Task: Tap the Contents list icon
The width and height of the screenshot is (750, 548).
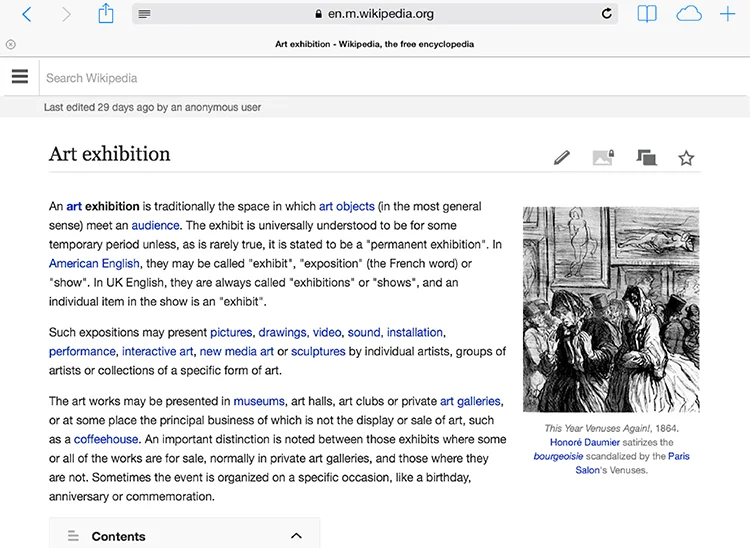Action: point(73,536)
